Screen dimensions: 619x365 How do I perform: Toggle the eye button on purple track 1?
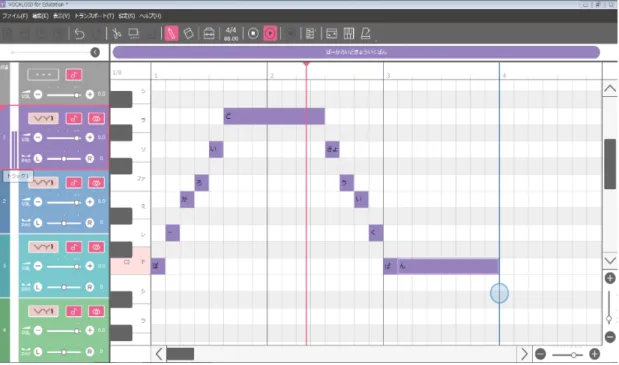point(96,118)
